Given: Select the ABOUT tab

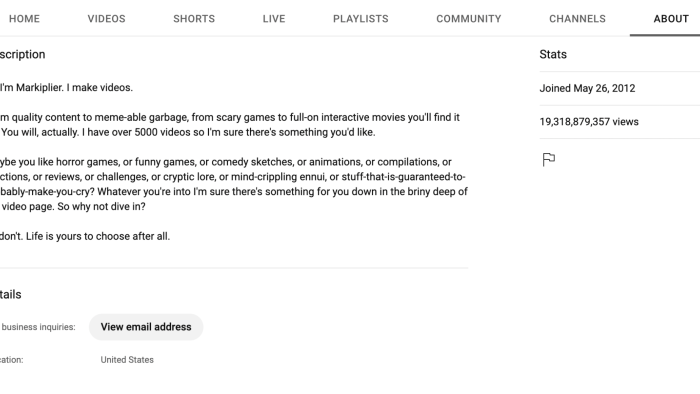Looking at the screenshot, I should (x=671, y=19).
